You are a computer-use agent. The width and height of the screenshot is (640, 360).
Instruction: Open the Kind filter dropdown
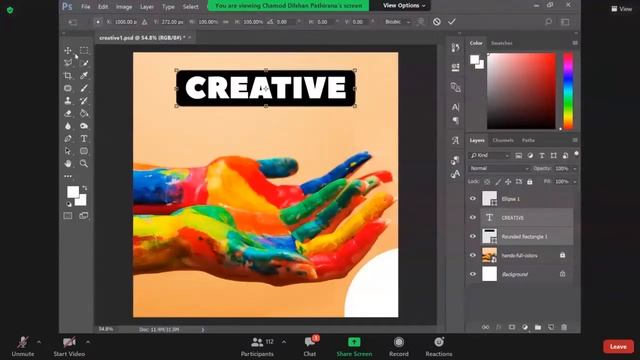[x=489, y=156]
